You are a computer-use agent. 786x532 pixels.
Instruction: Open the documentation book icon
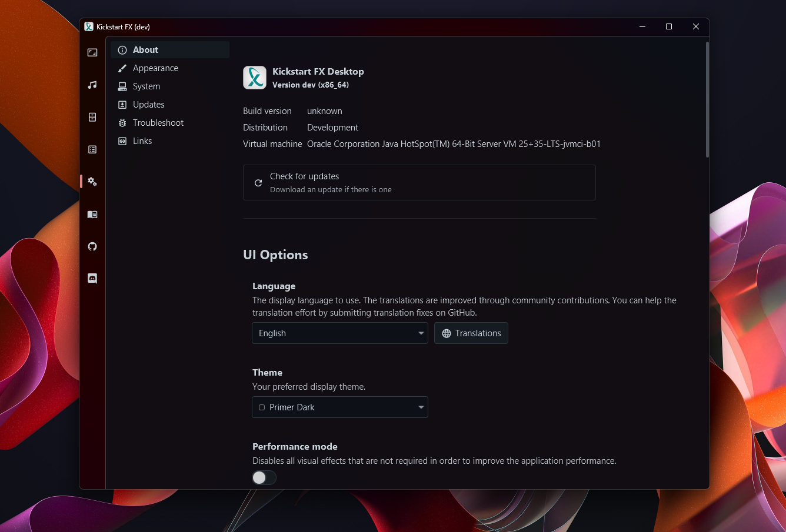(92, 214)
